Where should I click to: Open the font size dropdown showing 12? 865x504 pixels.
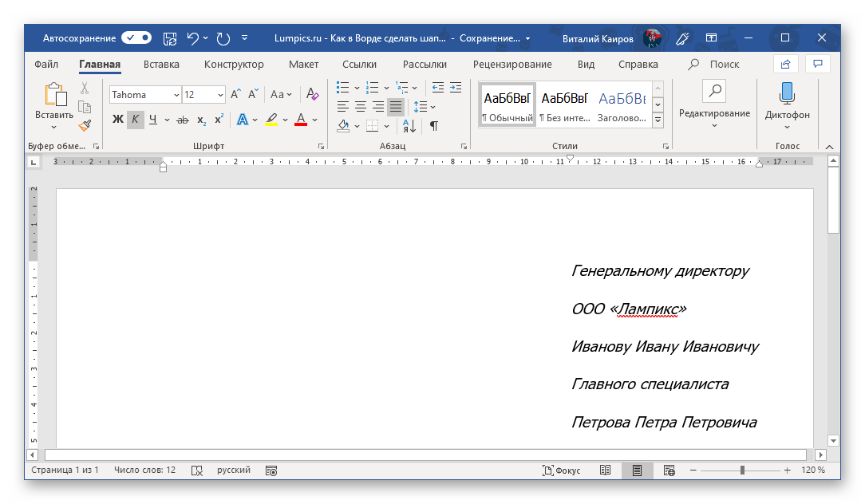[220, 95]
